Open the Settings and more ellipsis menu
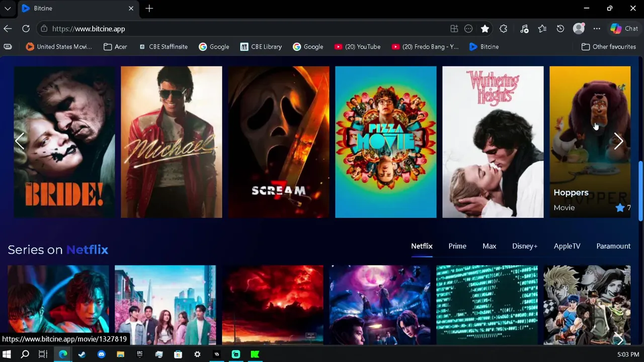The image size is (644, 362). [597, 29]
